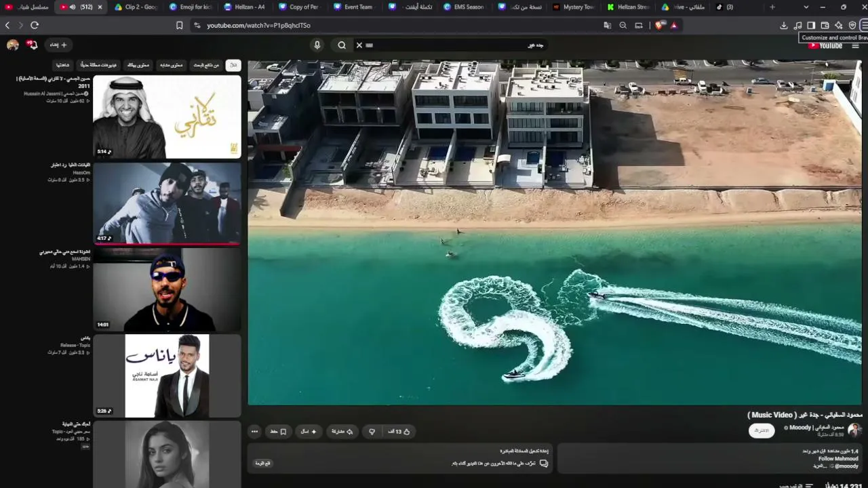Switch to the Hellzan - A4 tab
This screenshot has width=868, height=488.
pyautogui.click(x=245, y=7)
